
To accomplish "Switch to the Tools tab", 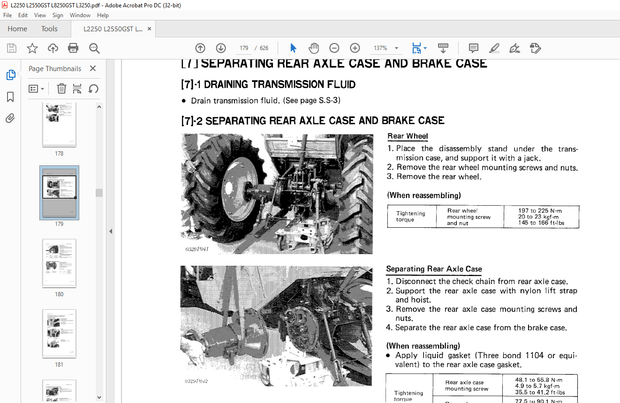I will [49, 29].
